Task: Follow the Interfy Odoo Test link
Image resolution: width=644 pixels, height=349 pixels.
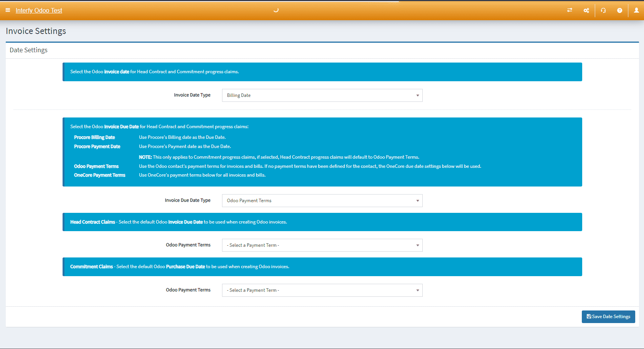Action: coord(39,10)
